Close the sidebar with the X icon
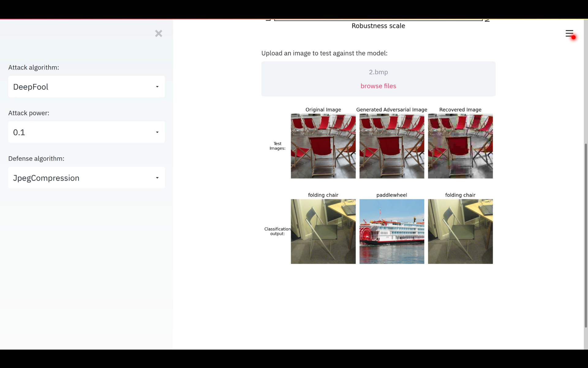 pyautogui.click(x=158, y=33)
